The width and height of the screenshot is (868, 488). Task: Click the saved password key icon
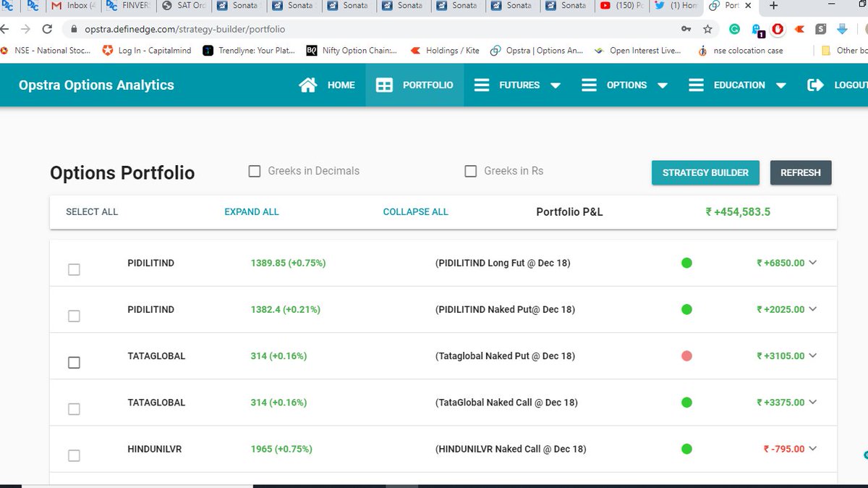[686, 30]
